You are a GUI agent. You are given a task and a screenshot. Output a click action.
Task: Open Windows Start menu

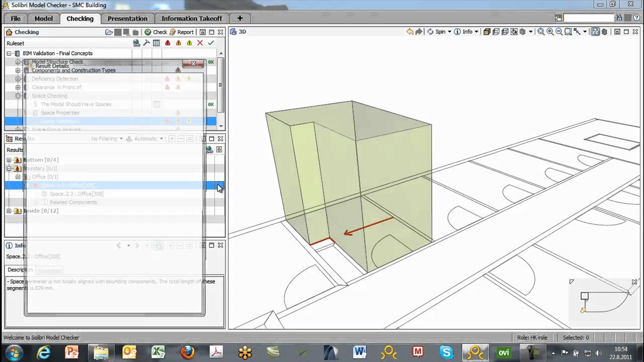point(14,352)
